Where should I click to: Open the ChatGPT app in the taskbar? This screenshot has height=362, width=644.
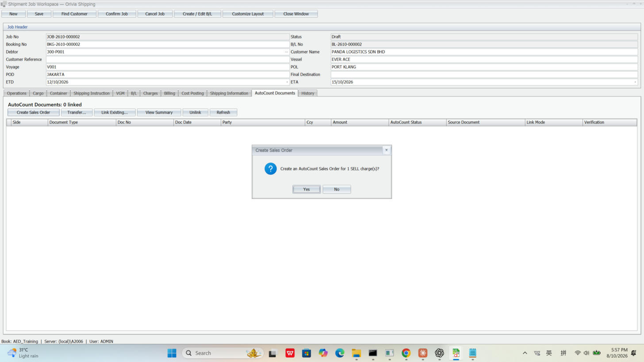point(439,353)
